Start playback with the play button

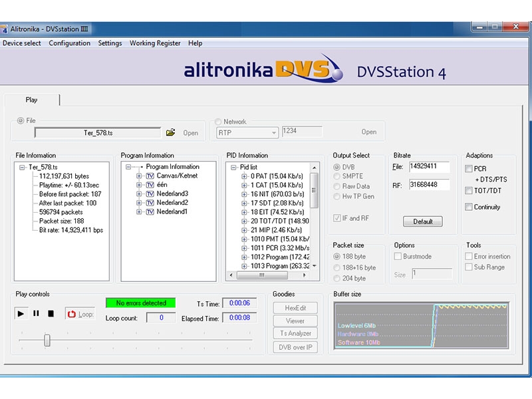tap(21, 313)
